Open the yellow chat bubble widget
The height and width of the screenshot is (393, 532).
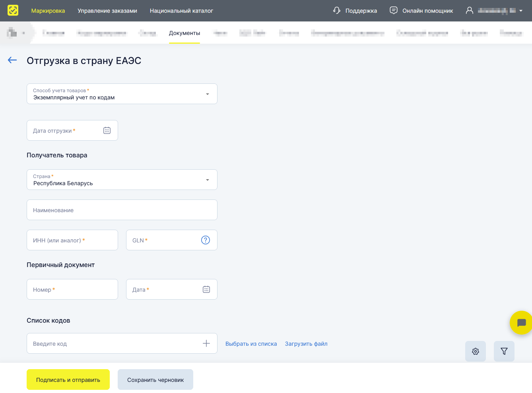521,323
